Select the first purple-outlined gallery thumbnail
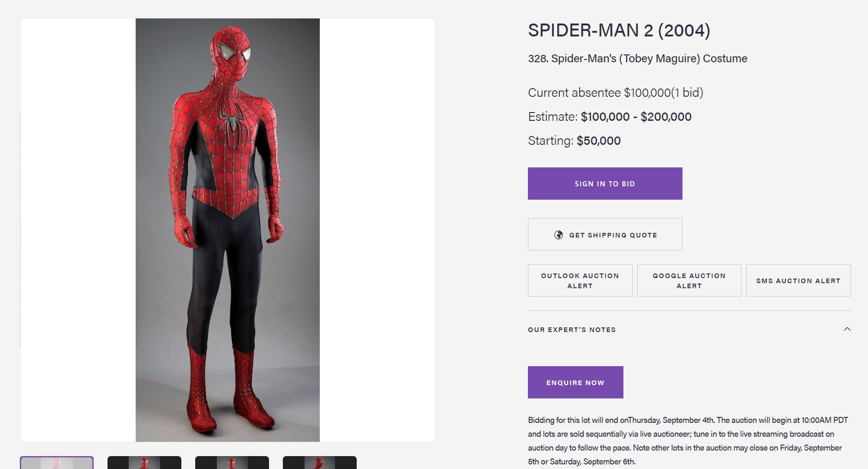The image size is (868, 469). (x=57, y=463)
